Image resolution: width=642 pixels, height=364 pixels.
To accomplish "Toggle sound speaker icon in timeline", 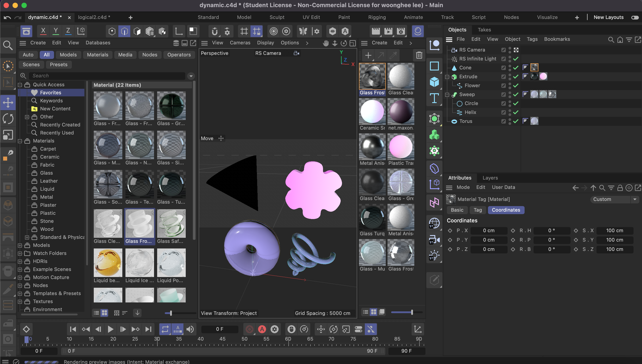I will coord(190,329).
